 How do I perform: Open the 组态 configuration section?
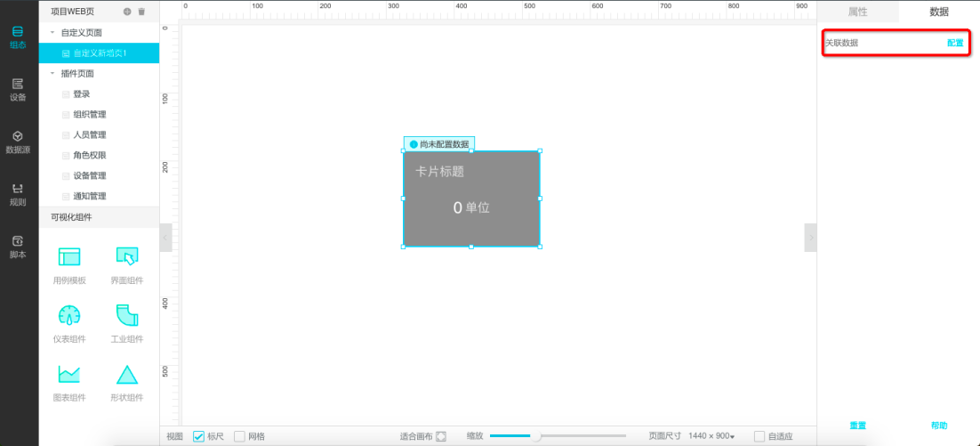pyautogui.click(x=18, y=36)
